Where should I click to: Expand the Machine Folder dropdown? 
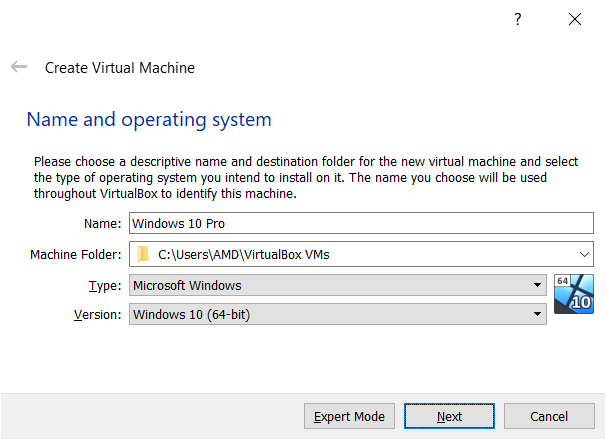(x=584, y=254)
